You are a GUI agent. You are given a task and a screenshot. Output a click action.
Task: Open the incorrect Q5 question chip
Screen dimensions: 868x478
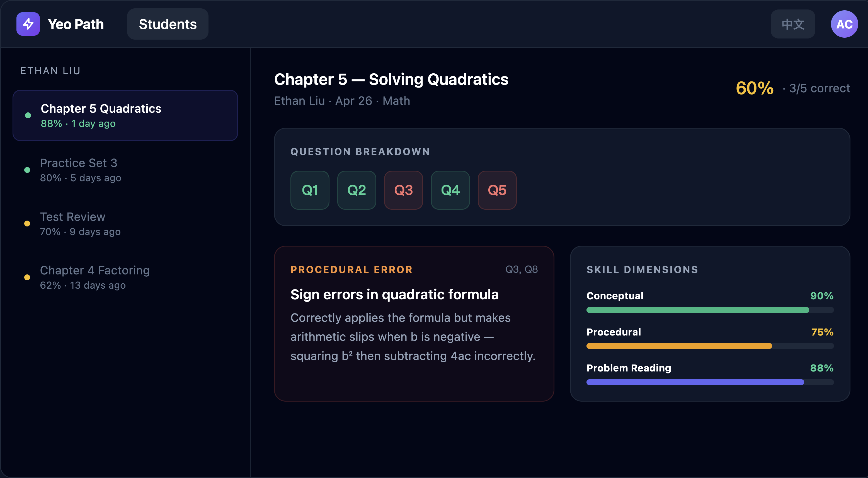click(497, 190)
